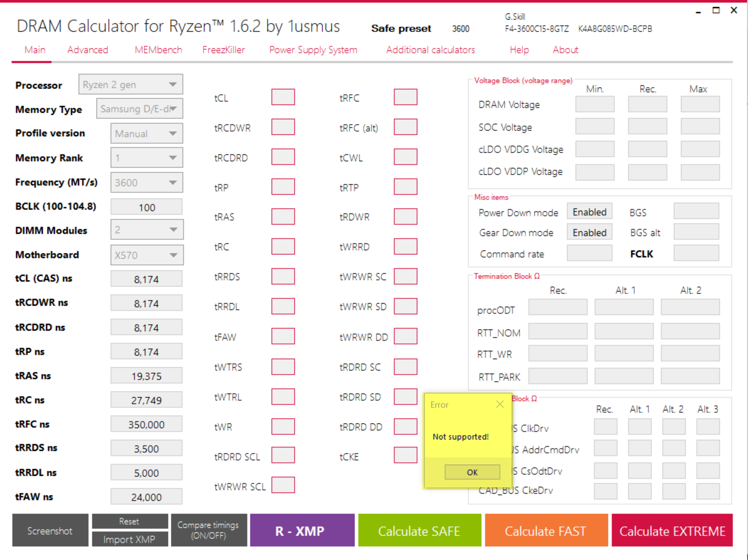Click the tRCDWR ns field
Screen dimensions: 748x560
147,303
